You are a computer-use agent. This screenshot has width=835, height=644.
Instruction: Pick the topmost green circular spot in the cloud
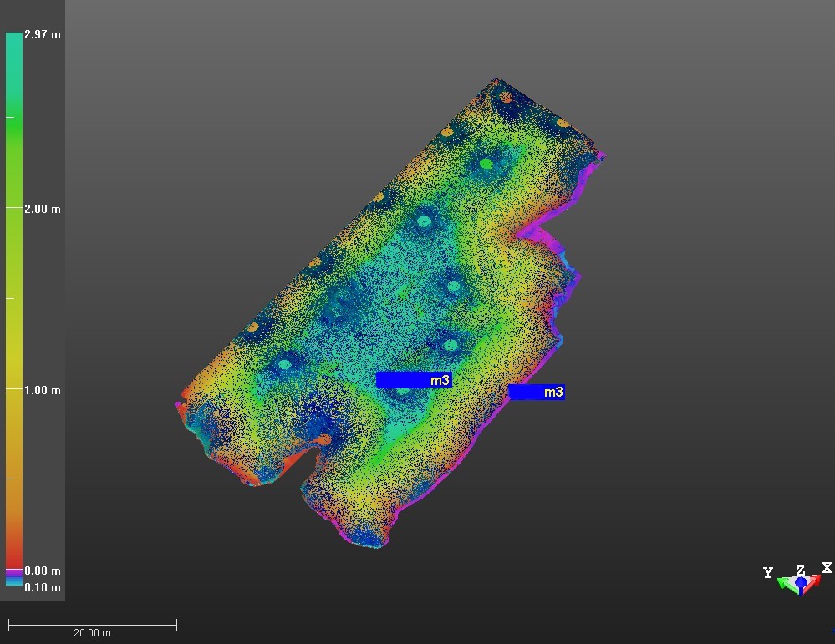click(x=486, y=164)
